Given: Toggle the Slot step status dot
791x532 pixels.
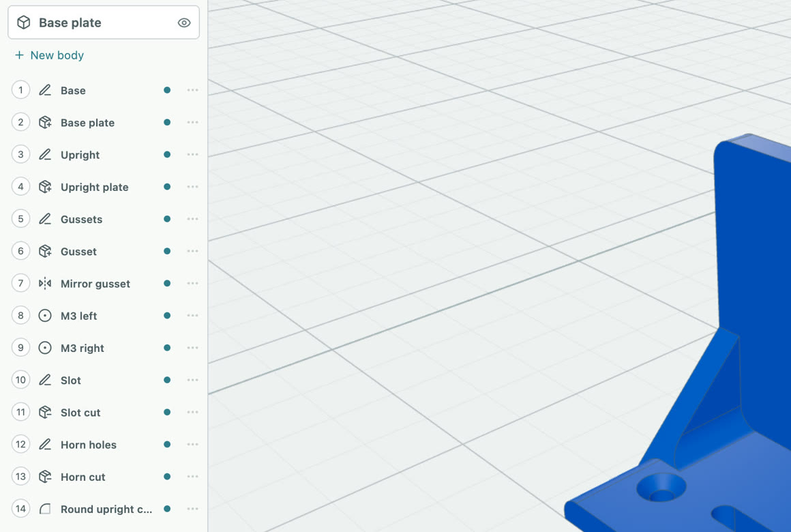Looking at the screenshot, I should tap(167, 380).
